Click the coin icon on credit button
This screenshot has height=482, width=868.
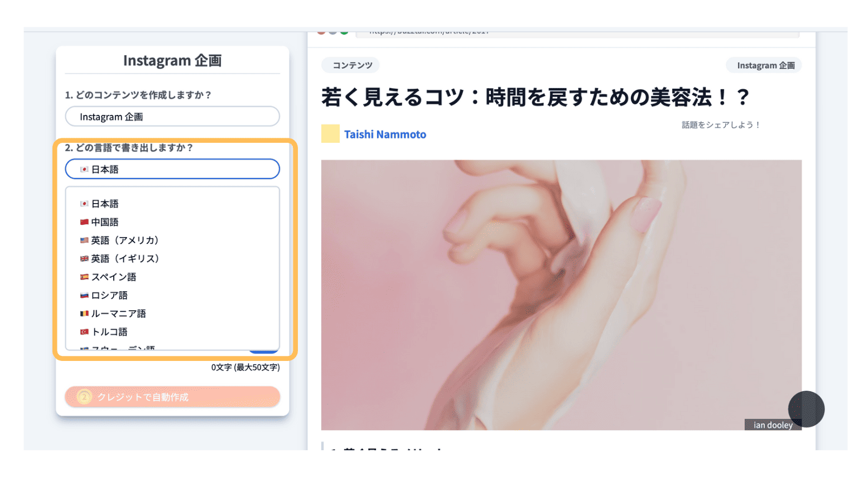coord(84,397)
